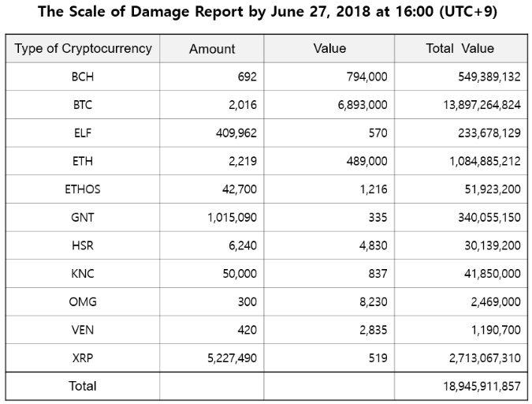Click the 'Value' column header
This screenshot has width=532, height=404.
329,48
